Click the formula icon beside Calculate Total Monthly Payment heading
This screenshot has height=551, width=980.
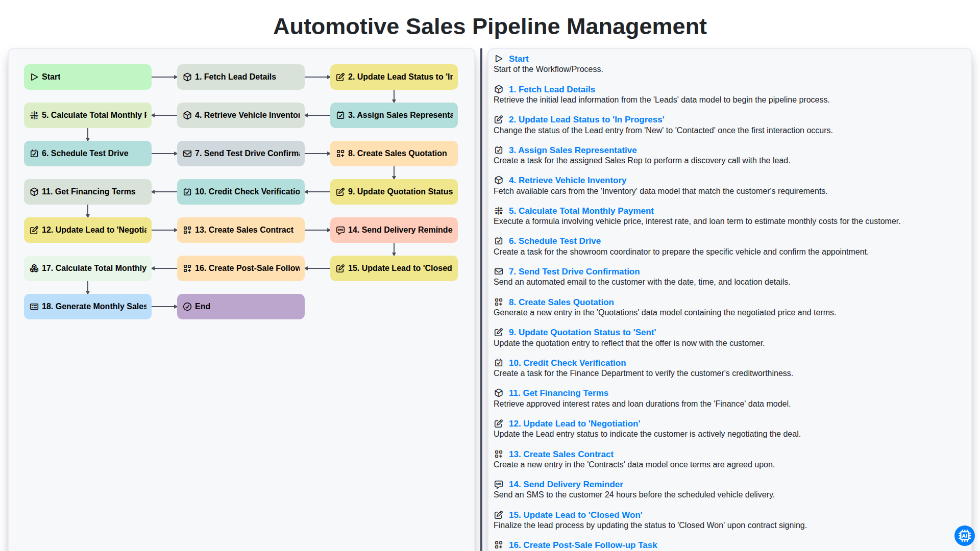(x=499, y=211)
